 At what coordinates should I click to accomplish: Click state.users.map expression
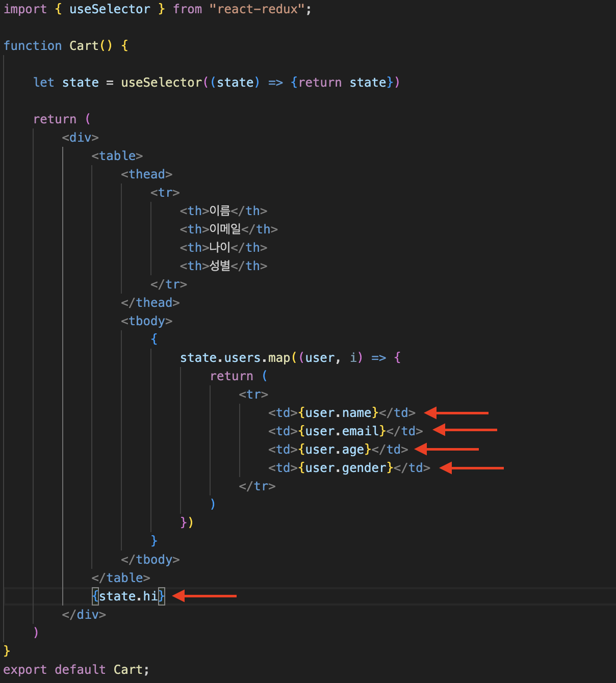click(x=235, y=358)
